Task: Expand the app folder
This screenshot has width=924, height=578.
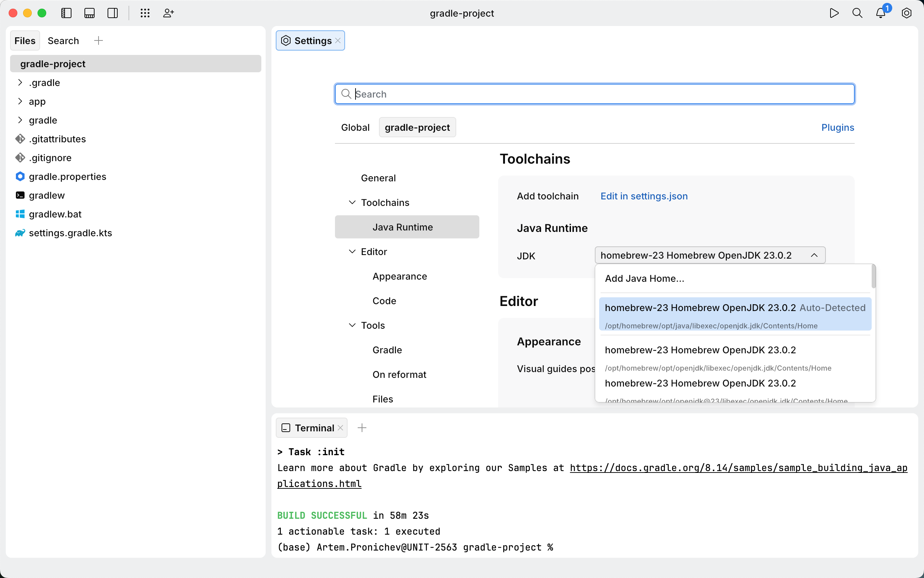Action: click(20, 101)
